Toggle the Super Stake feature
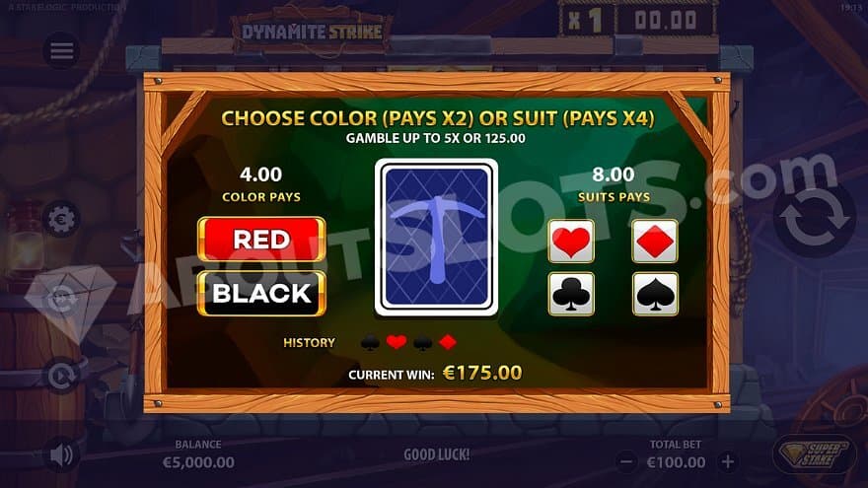This screenshot has width=868, height=488. [815, 454]
